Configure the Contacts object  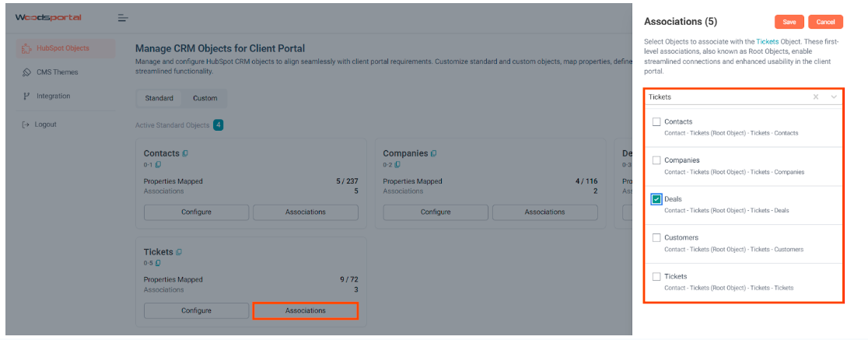[x=197, y=212]
